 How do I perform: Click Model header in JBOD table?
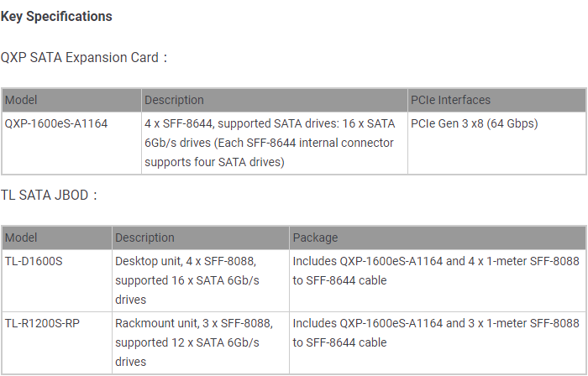pyautogui.click(x=22, y=238)
